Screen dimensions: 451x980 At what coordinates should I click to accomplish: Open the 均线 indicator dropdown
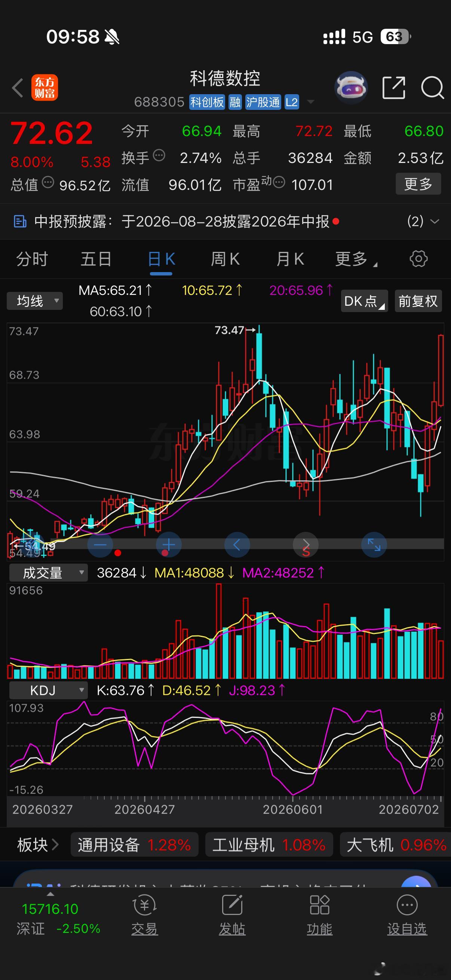[35, 301]
